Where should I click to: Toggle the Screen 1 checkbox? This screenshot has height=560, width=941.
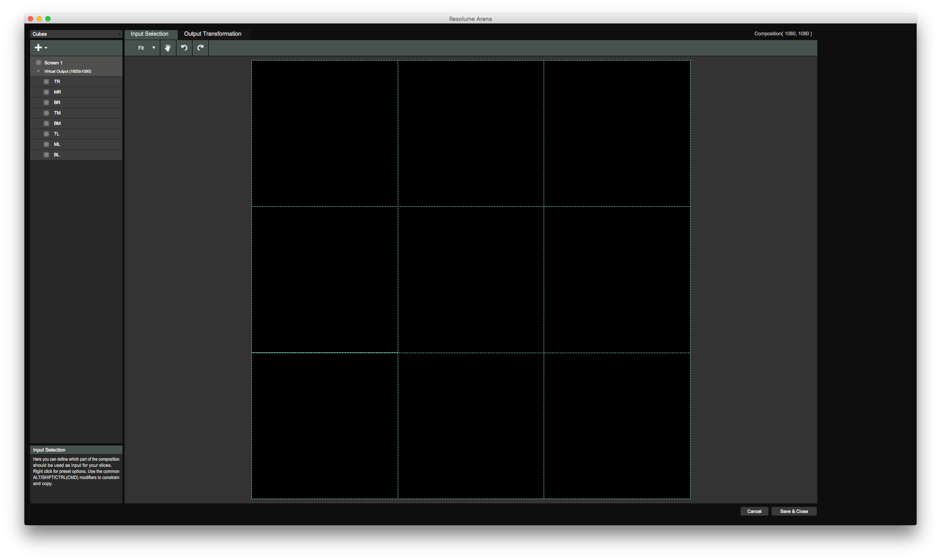(39, 63)
